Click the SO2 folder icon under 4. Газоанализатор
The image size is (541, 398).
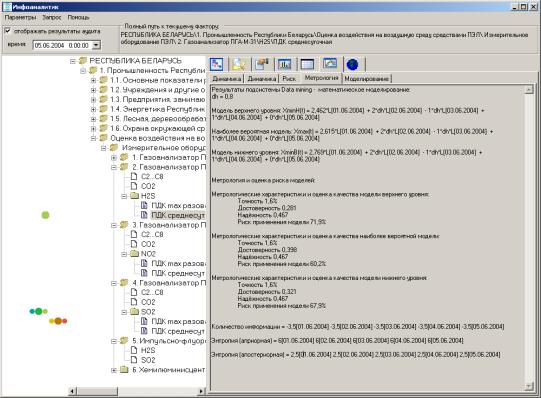(x=135, y=312)
